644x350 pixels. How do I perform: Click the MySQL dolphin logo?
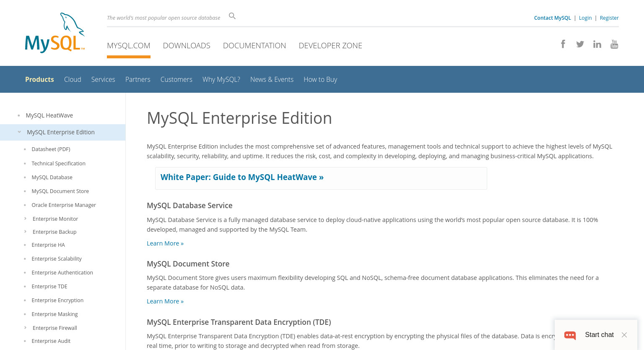55,33
